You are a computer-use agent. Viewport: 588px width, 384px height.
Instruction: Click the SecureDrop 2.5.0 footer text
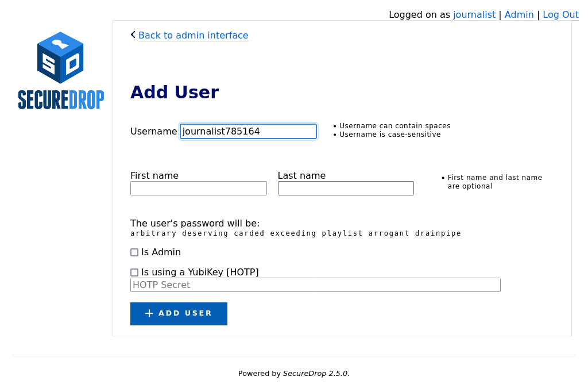[315, 373]
